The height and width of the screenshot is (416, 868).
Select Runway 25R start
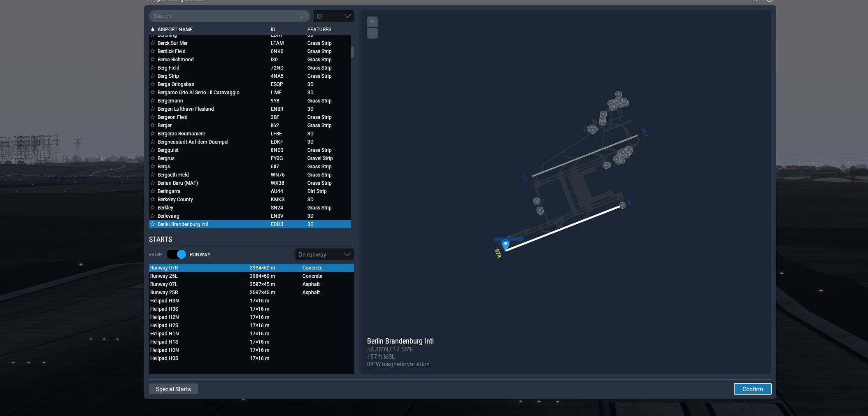[251, 293]
